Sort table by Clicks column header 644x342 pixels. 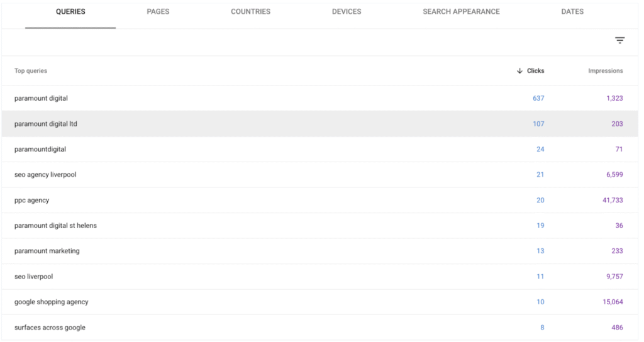(x=536, y=70)
